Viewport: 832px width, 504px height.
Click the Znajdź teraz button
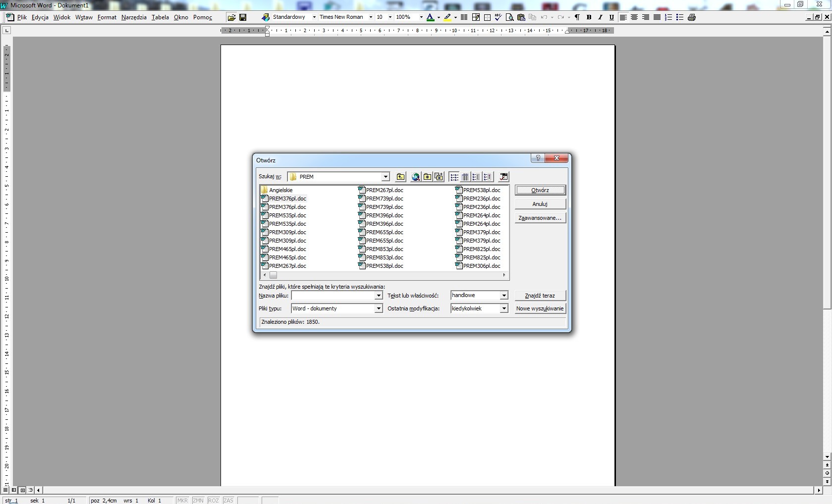click(x=540, y=296)
